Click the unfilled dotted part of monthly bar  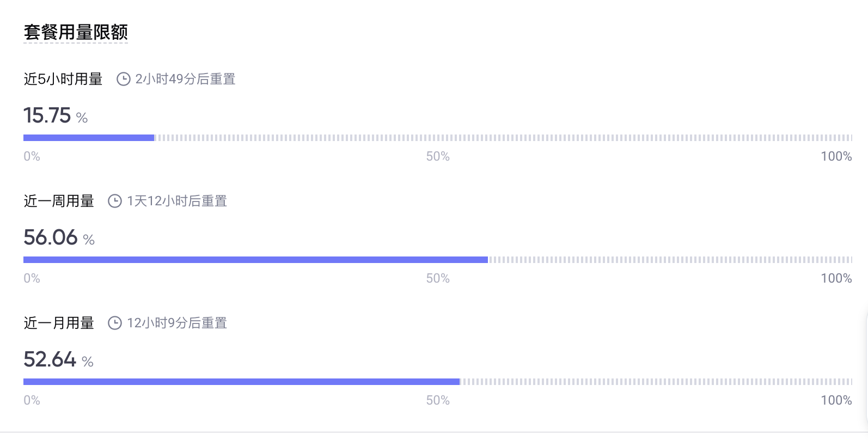(x=657, y=382)
